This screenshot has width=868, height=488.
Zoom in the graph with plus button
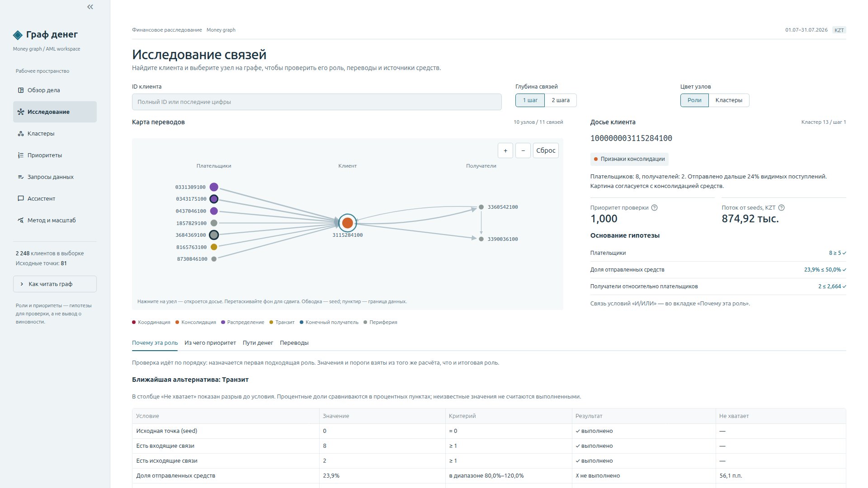pyautogui.click(x=505, y=150)
